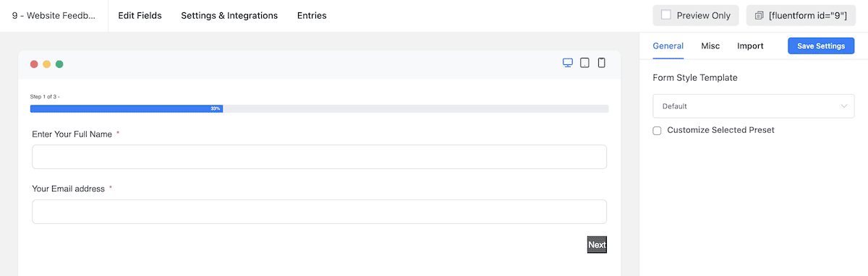Enable Customize Selected Preset checkbox
Image resolution: width=868 pixels, height=276 pixels.
click(657, 131)
